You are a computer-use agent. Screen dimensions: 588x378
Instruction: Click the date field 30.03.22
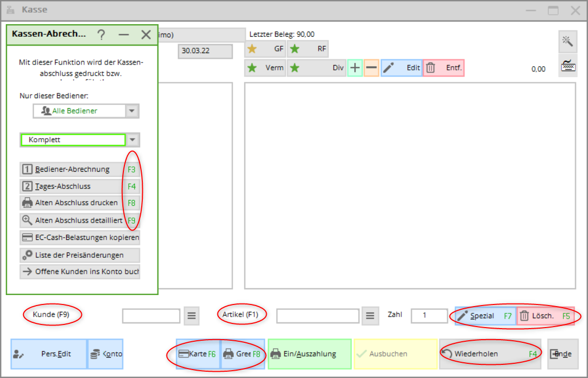pos(205,51)
